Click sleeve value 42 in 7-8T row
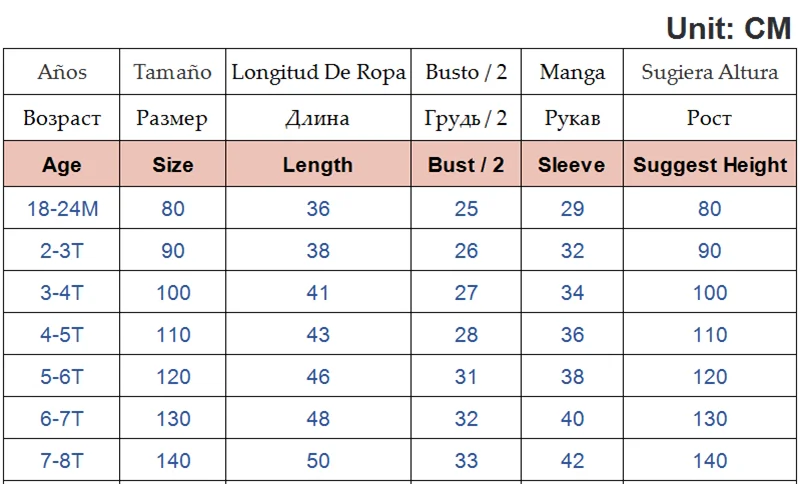Image resolution: width=800 pixels, height=484 pixels. (572, 461)
